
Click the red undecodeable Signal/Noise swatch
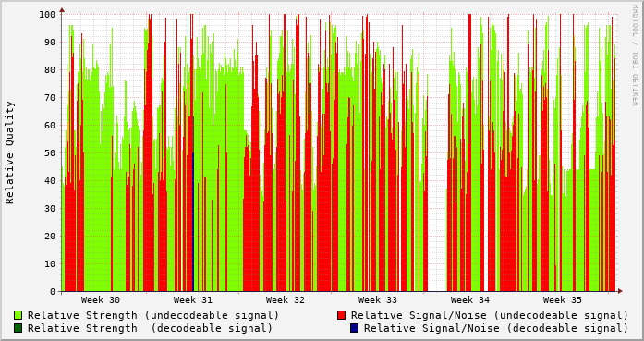point(341,315)
